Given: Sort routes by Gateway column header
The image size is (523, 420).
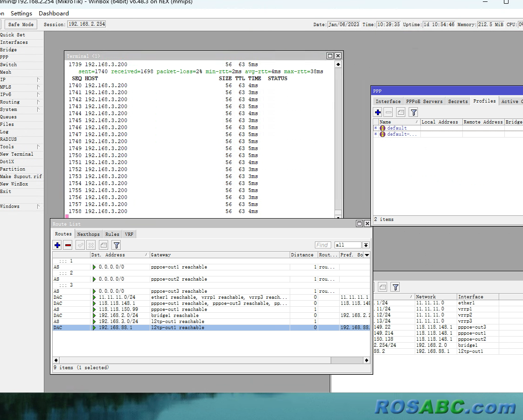Looking at the screenshot, I should 219,255.
